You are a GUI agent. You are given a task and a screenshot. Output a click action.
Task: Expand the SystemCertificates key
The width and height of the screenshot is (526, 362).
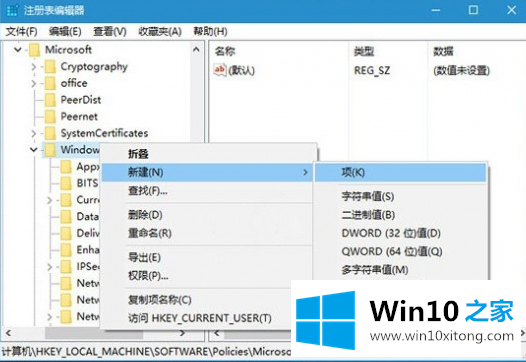point(34,133)
